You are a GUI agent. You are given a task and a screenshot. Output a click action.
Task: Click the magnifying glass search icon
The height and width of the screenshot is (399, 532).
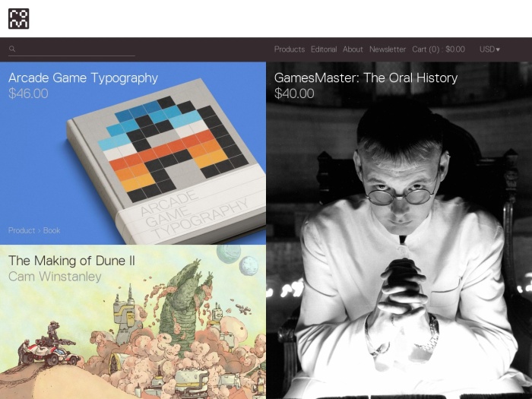click(12, 49)
